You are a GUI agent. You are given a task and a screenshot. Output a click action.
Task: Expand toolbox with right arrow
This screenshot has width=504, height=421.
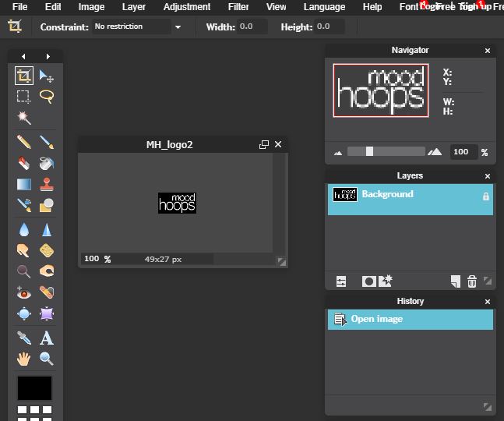pyautogui.click(x=48, y=56)
